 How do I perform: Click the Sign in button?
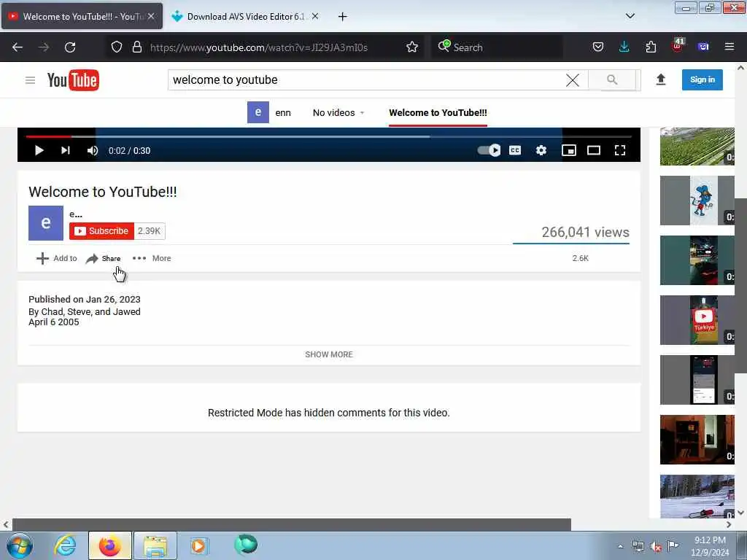point(703,79)
